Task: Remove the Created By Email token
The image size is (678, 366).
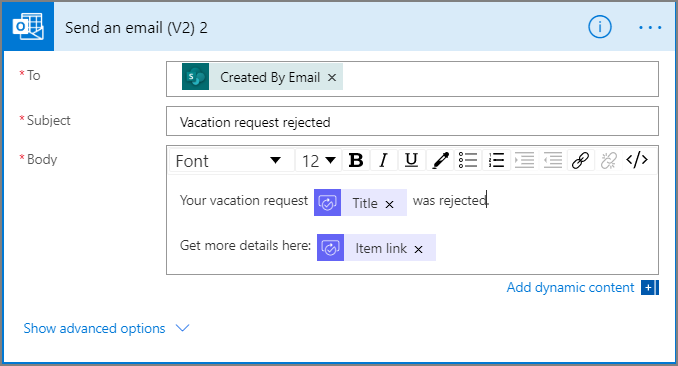Action: (332, 77)
